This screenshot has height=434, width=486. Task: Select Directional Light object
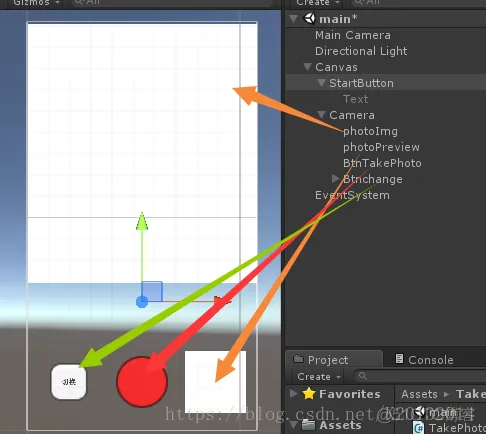click(x=361, y=51)
